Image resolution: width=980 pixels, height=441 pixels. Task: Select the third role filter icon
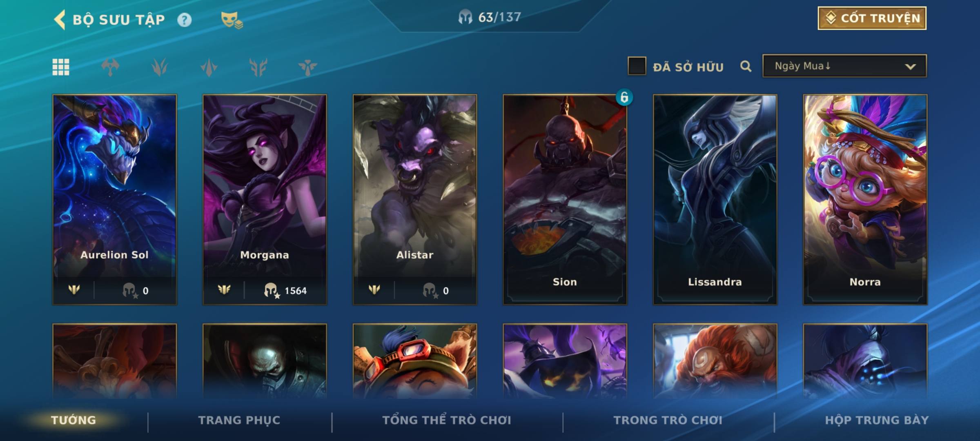(x=209, y=67)
